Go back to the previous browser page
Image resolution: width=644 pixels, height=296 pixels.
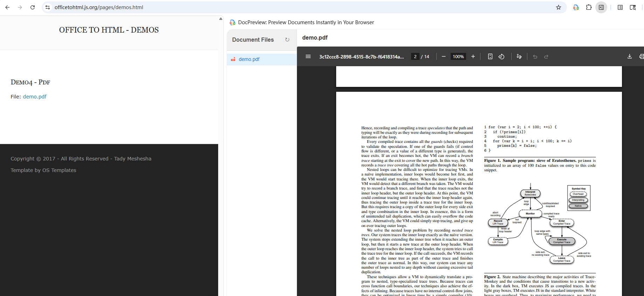7,7
